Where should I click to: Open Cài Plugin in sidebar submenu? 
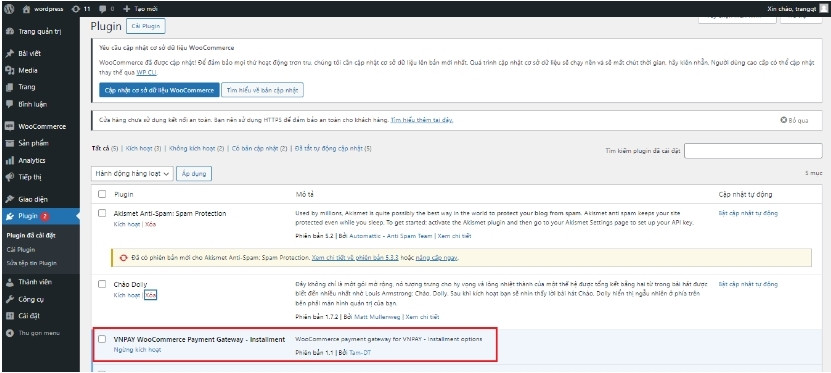click(x=21, y=250)
